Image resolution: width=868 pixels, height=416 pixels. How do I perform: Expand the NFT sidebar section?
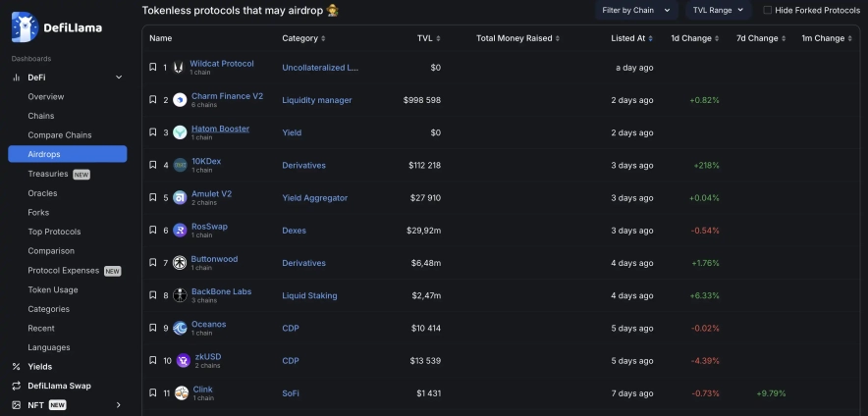[x=119, y=404]
